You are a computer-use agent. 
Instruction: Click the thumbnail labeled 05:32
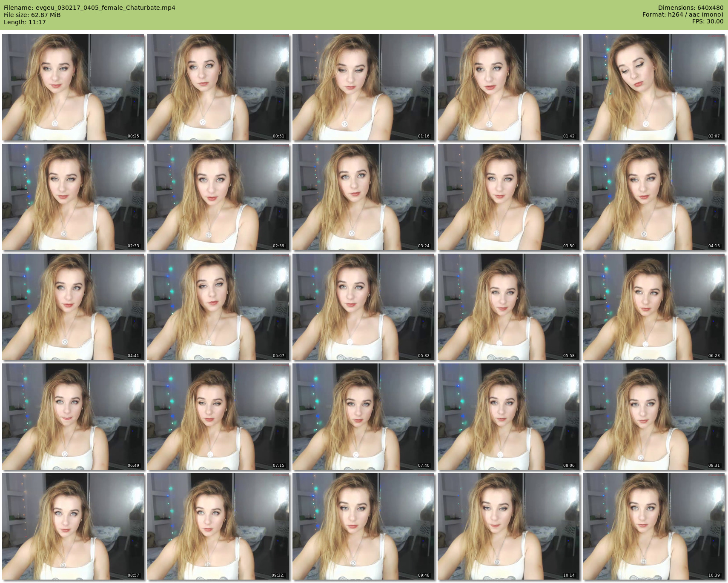pyautogui.click(x=364, y=307)
